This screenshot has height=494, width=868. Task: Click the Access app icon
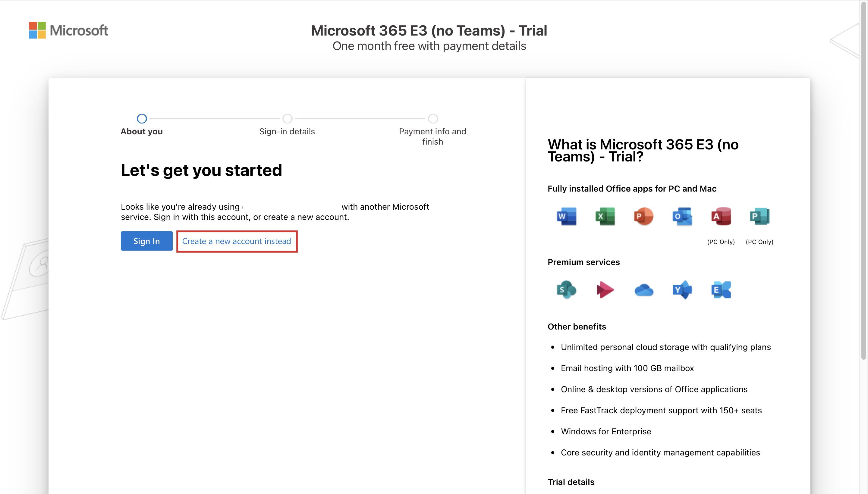click(721, 216)
